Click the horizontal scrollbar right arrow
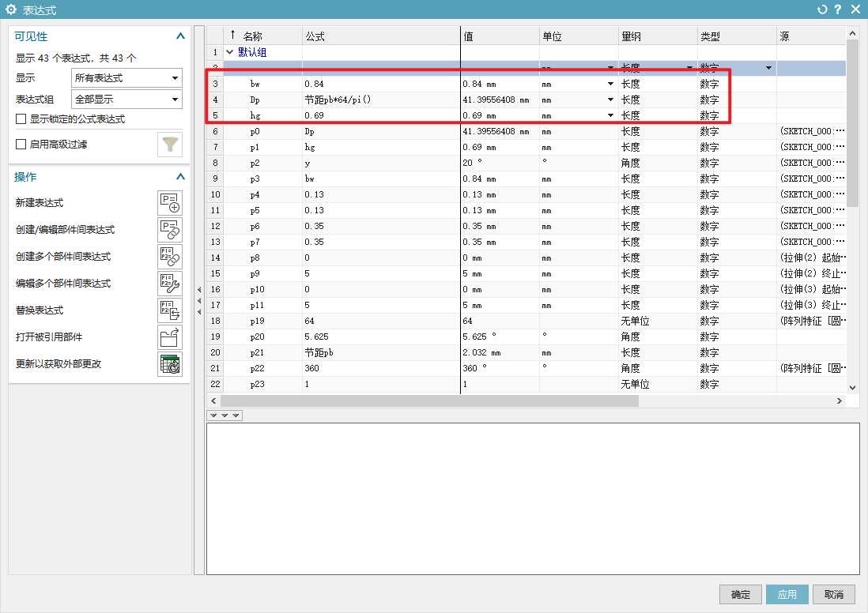Screen dimensions: 868x613 pos(840,401)
